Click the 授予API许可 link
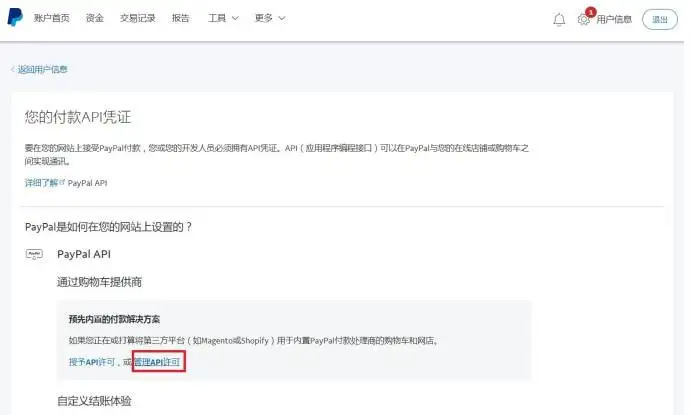 coord(92,362)
